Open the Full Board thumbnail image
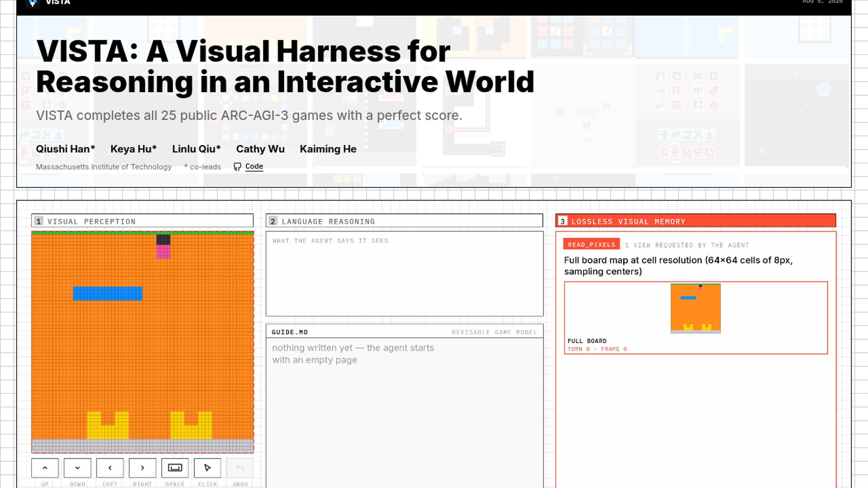Viewport: 868px width, 488px height. point(696,308)
